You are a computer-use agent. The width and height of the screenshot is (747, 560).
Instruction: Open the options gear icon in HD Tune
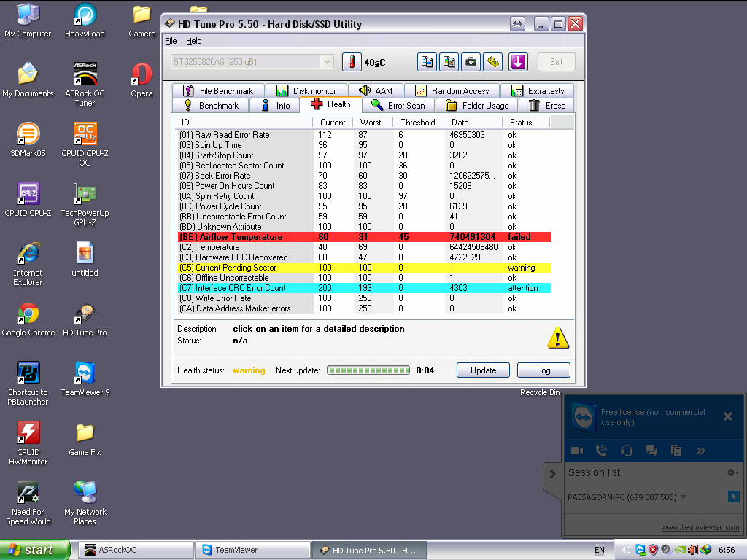492,62
